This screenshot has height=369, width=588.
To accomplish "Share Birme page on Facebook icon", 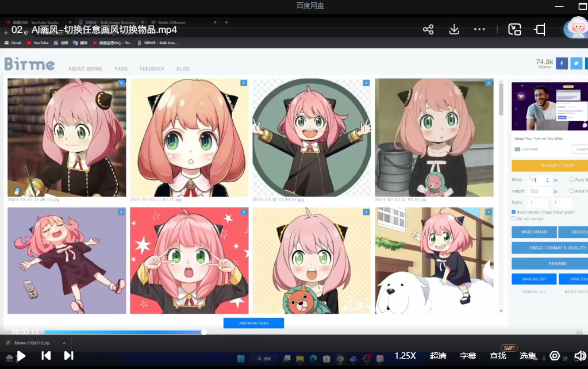I will (562, 63).
